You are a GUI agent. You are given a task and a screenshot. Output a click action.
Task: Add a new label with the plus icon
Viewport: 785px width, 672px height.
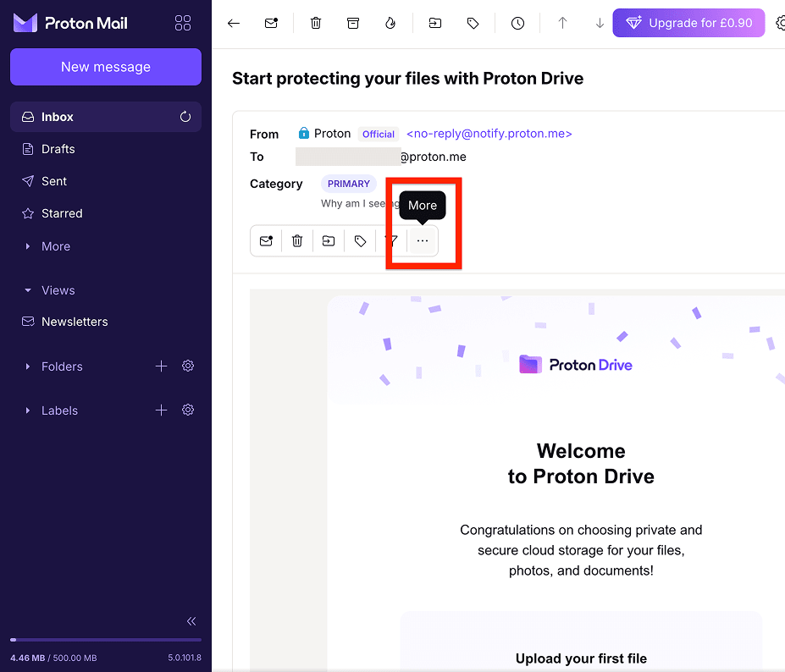[x=161, y=410]
